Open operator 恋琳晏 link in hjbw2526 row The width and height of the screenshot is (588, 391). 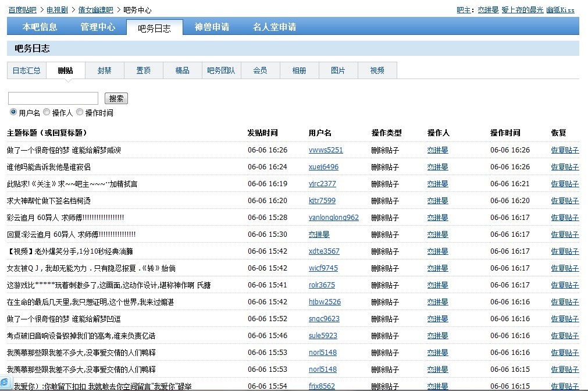coord(437,302)
